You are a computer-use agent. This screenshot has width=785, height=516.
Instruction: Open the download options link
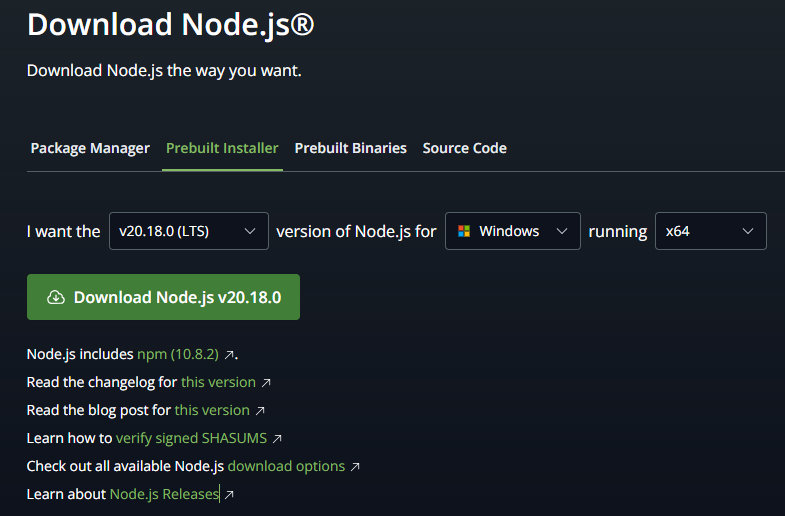coord(286,466)
